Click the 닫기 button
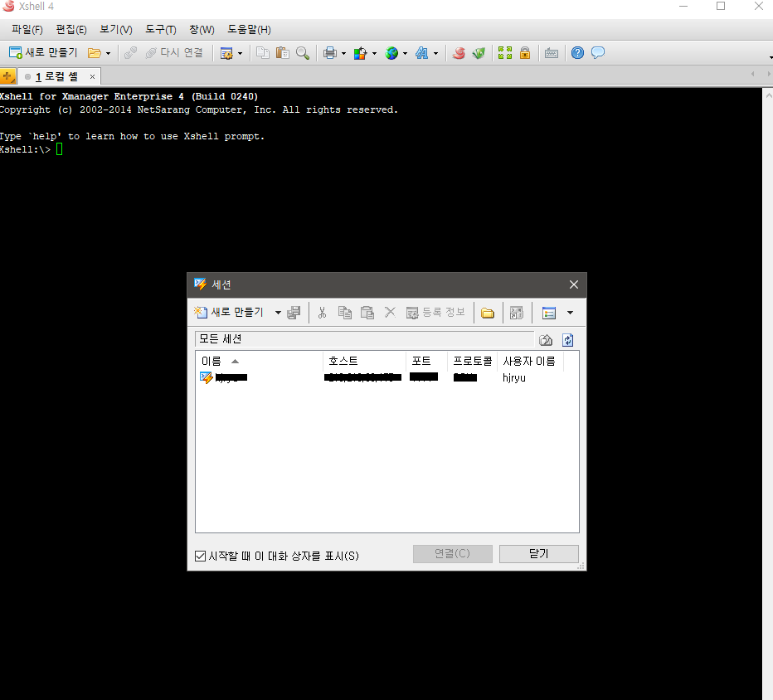Screen dimensions: 773x700 pos(539,553)
